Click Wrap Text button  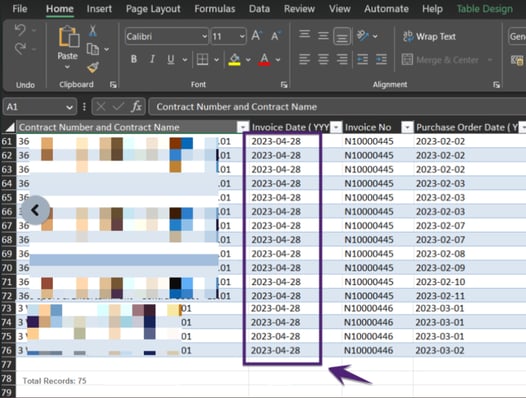429,36
